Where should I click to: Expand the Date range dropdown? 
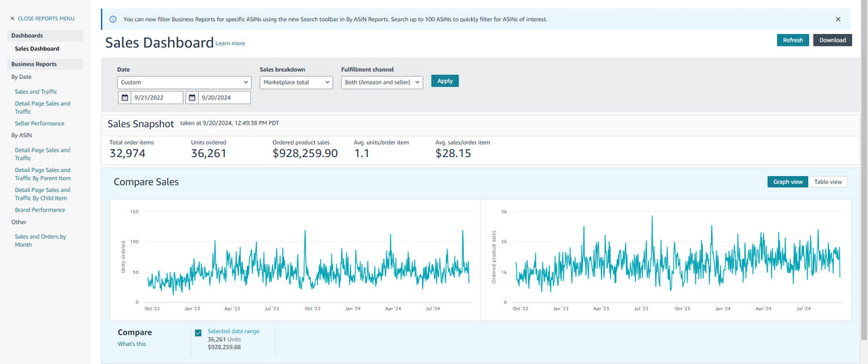(184, 82)
